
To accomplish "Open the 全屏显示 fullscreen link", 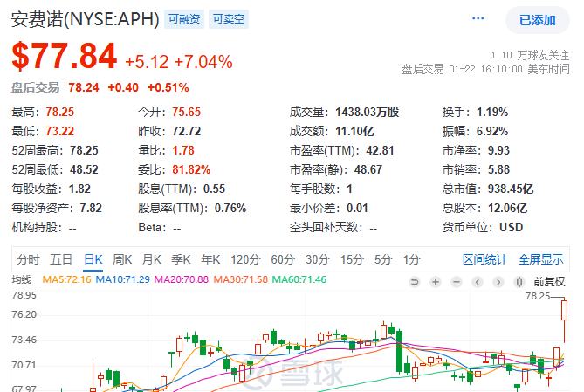I will click(541, 259).
